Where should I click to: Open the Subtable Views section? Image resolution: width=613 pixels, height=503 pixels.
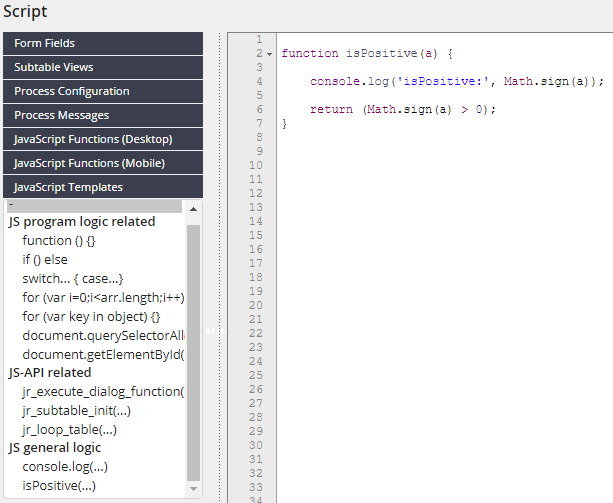(x=103, y=67)
